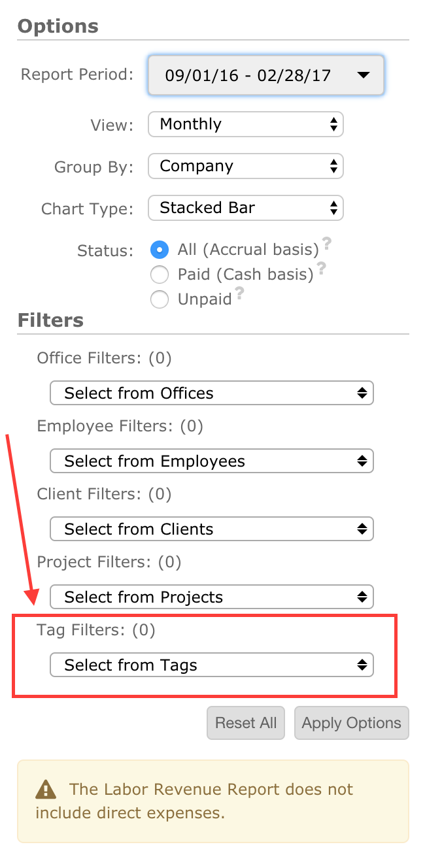Select the Paid (Cash basis) status option
The height and width of the screenshot is (868, 425).
[x=160, y=275]
